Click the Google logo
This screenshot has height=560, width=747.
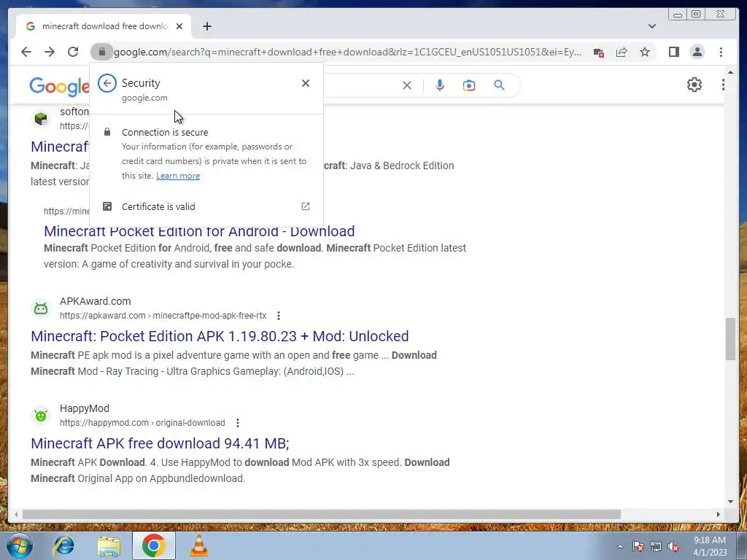click(59, 86)
